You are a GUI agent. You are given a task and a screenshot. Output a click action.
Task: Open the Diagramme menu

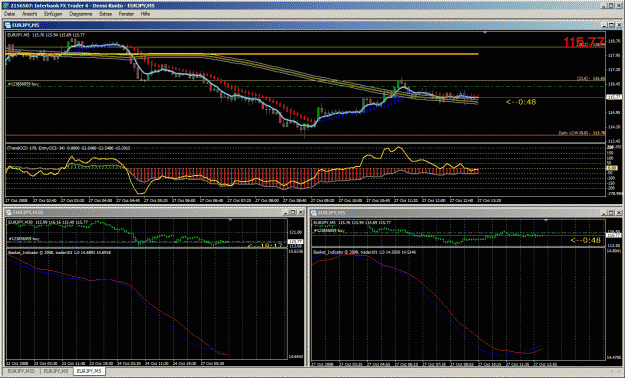(x=81, y=14)
